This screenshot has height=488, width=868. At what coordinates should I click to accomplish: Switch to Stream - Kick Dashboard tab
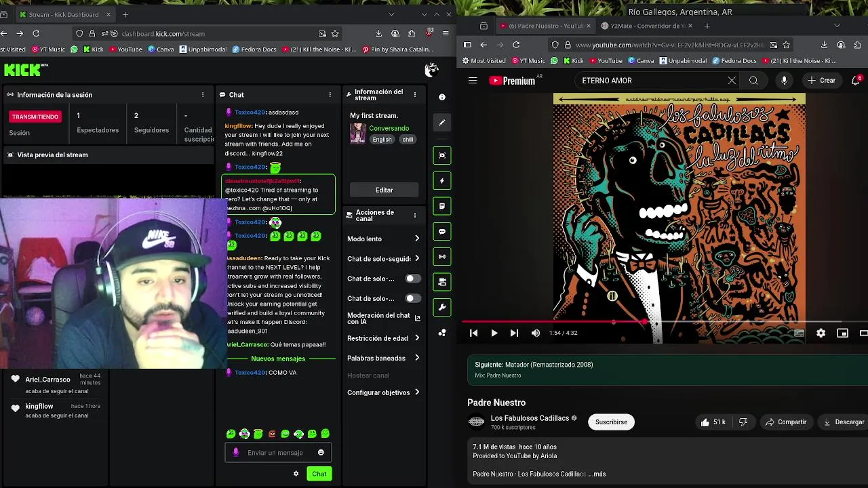66,14
